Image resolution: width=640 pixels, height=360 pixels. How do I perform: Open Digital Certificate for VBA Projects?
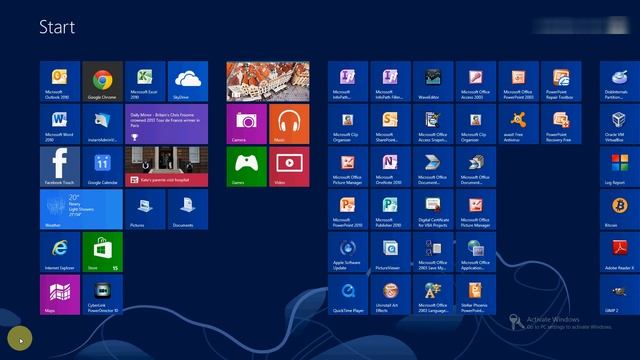point(433,209)
